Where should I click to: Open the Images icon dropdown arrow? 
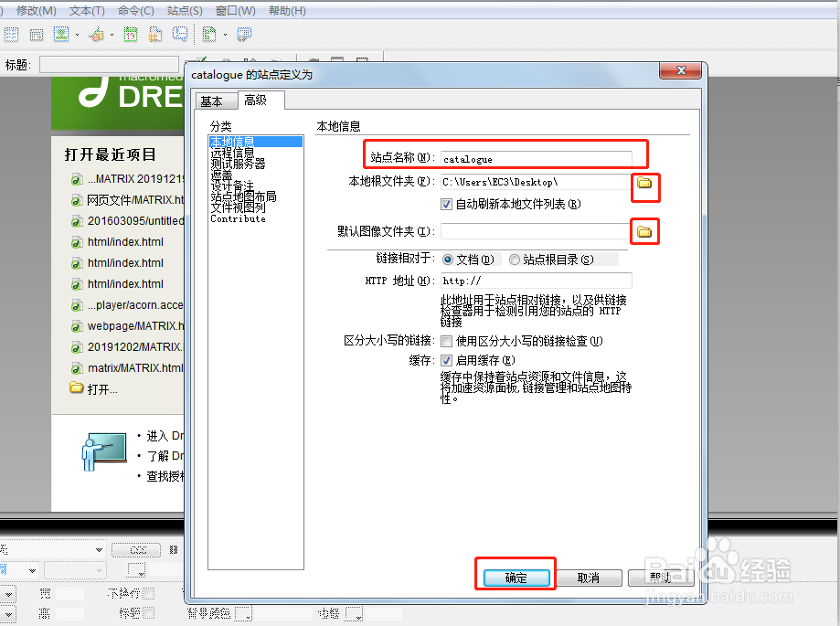point(77,35)
